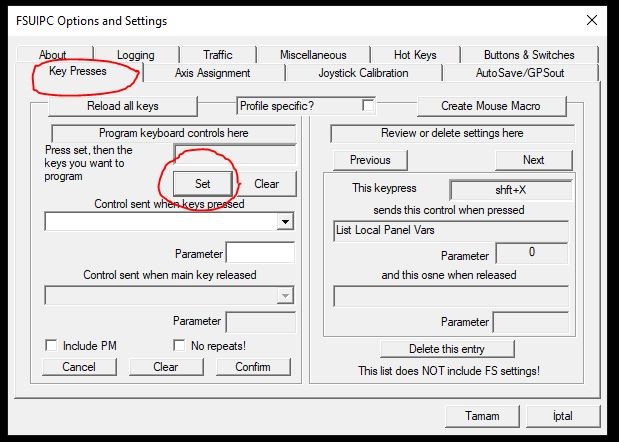Click bottom Clear button beside Cancel
The width and height of the screenshot is (619, 442).
point(166,367)
